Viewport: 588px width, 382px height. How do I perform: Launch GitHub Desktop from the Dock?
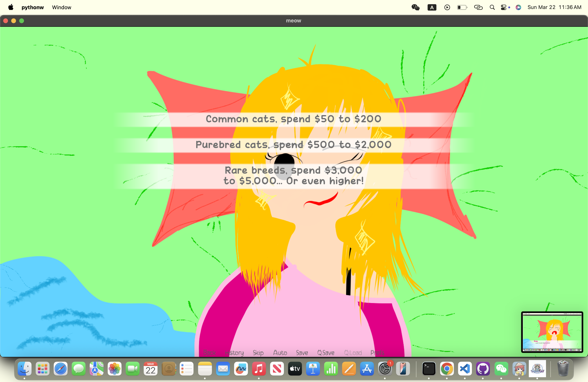tap(483, 369)
